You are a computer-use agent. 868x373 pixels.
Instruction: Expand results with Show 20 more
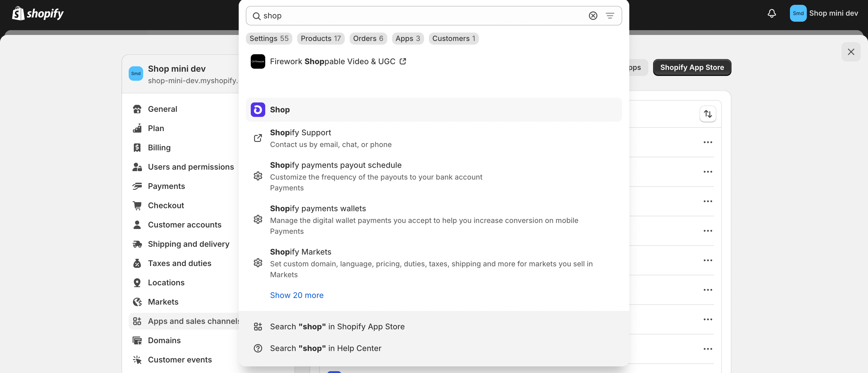click(x=297, y=296)
